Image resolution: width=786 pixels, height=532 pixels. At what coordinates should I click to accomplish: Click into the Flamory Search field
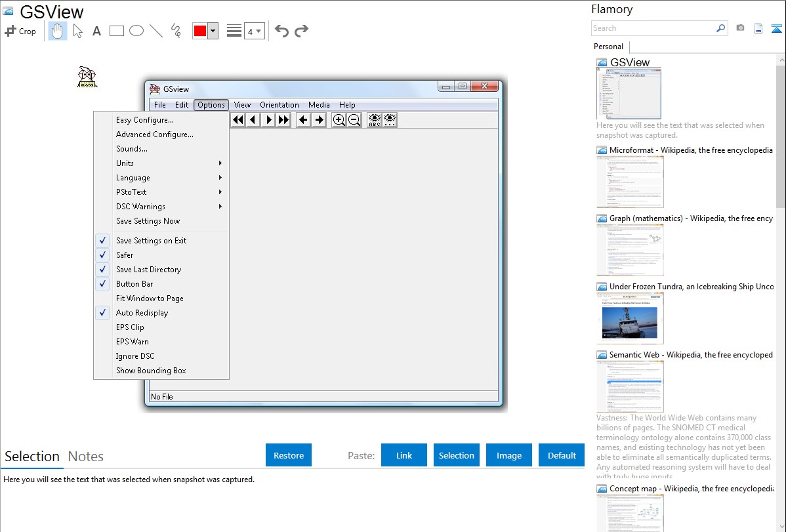pos(653,28)
